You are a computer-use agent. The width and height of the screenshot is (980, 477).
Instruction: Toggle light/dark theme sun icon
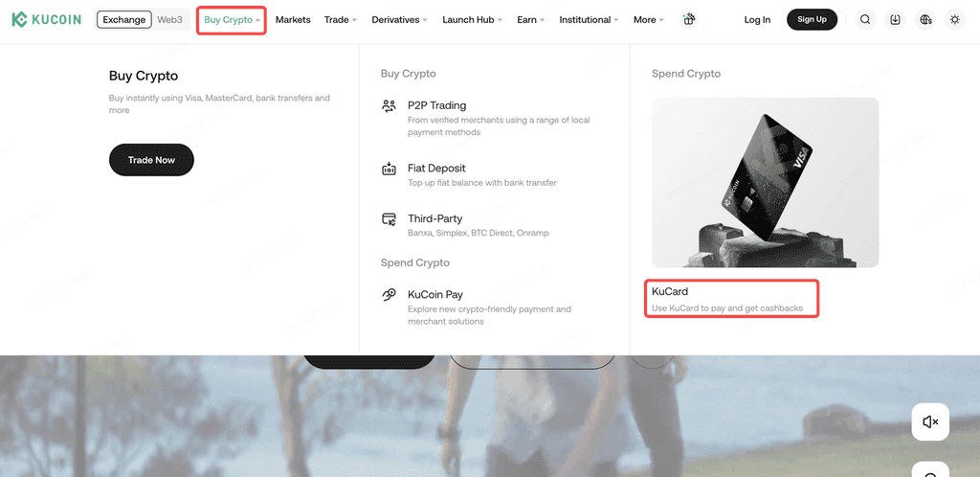tap(954, 19)
